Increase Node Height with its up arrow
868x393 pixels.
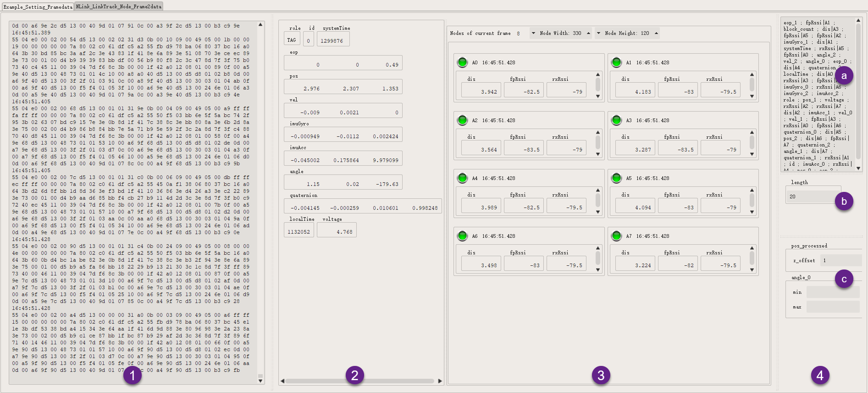coord(656,33)
